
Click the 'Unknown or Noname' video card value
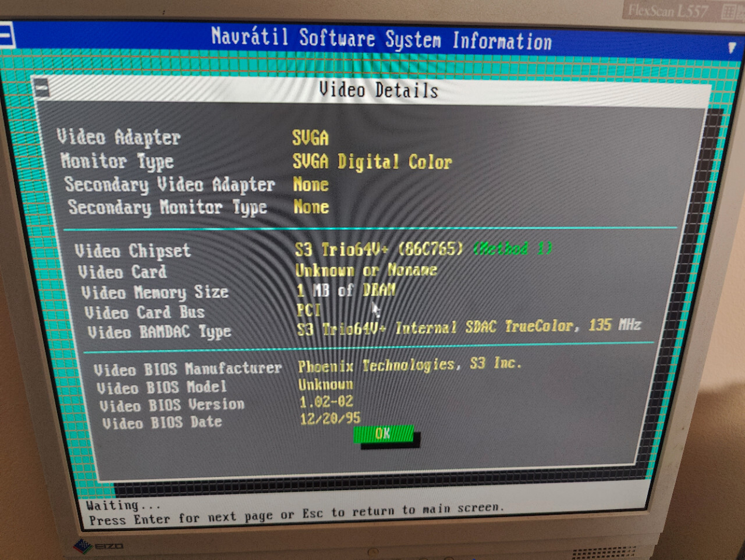point(366,270)
